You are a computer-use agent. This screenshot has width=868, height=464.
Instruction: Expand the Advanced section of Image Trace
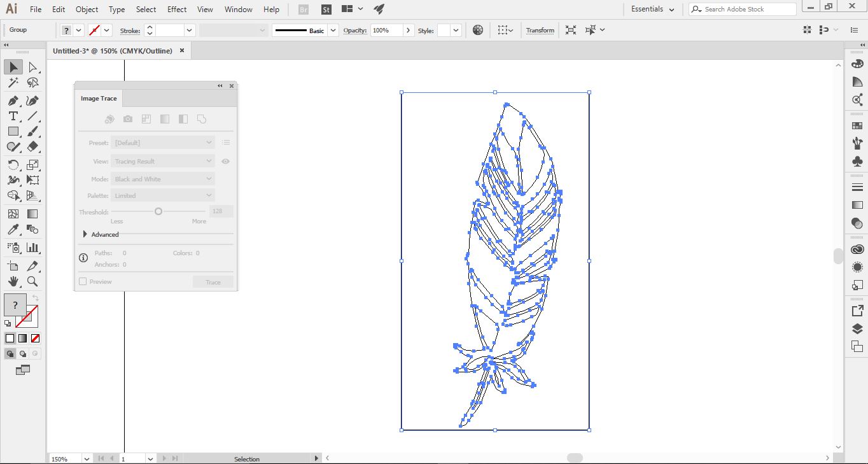coord(85,234)
